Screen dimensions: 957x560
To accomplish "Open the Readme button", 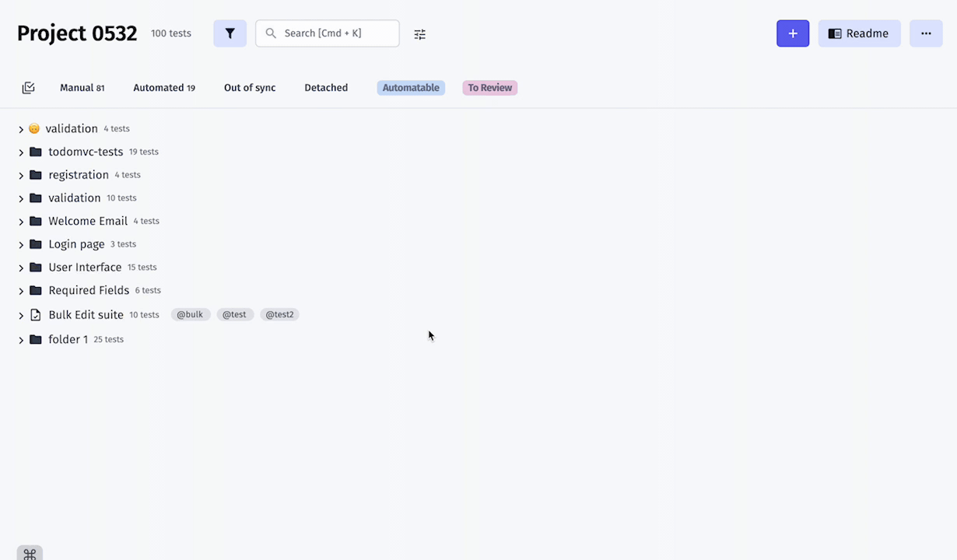I will pos(859,33).
